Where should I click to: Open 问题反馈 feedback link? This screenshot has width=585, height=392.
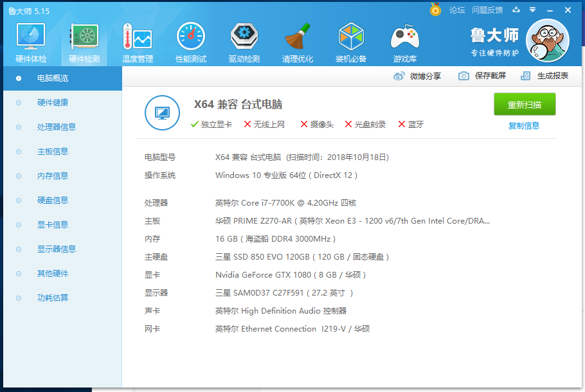point(487,10)
